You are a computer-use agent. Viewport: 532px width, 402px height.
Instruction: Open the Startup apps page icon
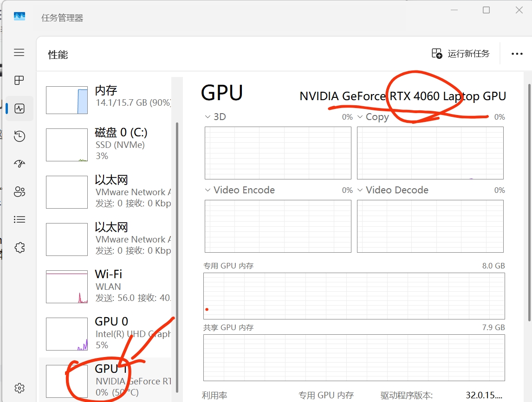(19, 164)
